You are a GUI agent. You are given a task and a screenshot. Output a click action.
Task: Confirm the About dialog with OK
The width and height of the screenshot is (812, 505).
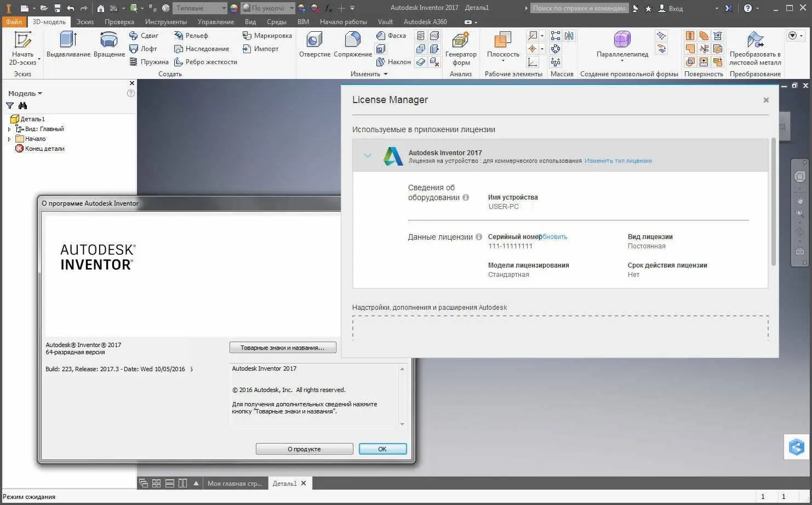tap(383, 449)
